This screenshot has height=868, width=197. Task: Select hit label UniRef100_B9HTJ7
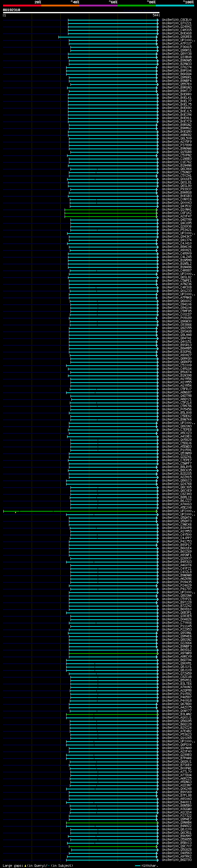click(177, 91)
